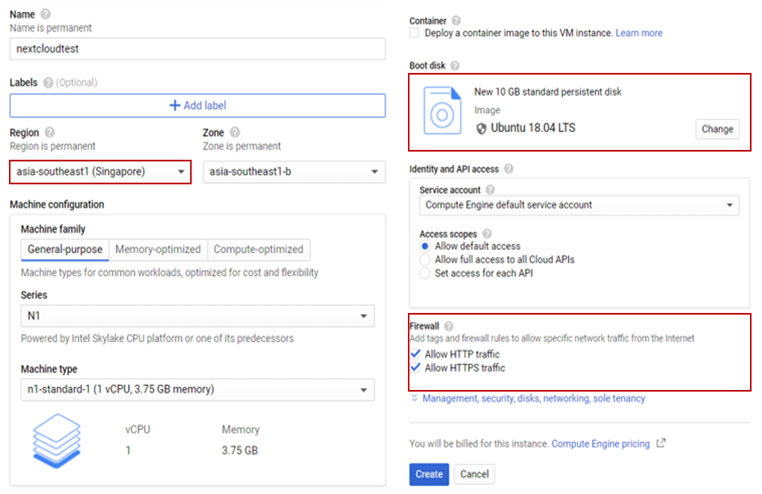Select Allow full access to all Cloud APIs
762x494 pixels.
[x=426, y=259]
